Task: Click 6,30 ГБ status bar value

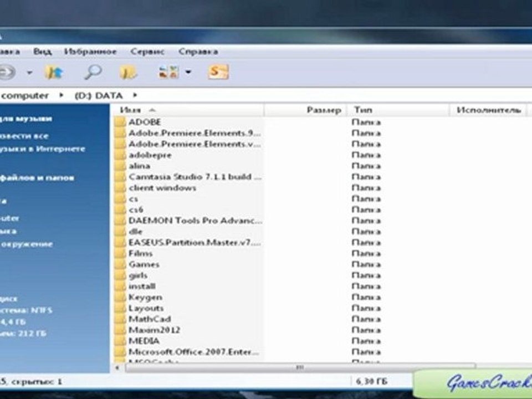Action: pyautogui.click(x=371, y=382)
